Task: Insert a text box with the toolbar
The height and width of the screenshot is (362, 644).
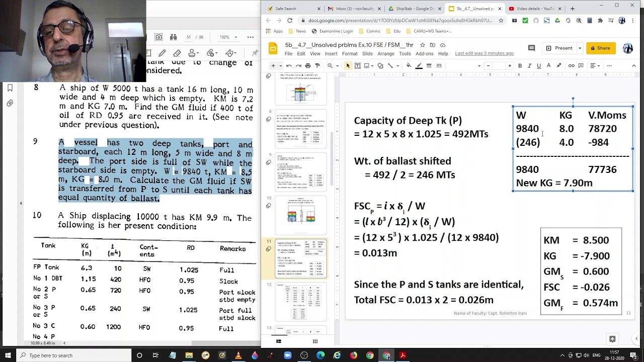Action: point(357,66)
